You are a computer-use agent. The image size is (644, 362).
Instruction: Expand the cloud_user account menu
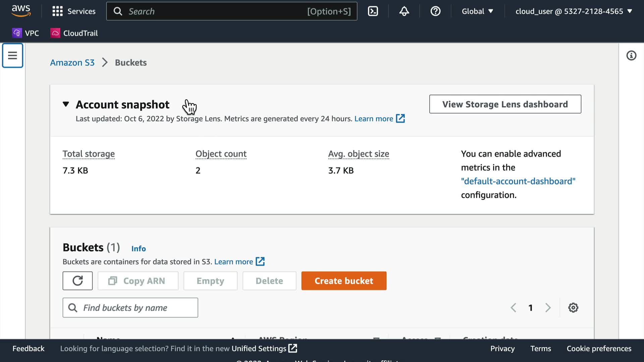574,11
